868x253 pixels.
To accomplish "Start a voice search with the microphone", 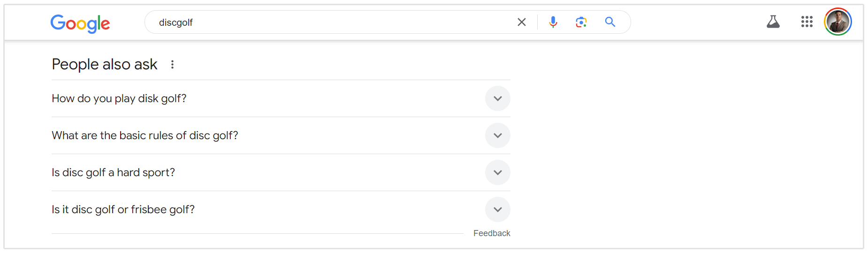I will tap(553, 22).
